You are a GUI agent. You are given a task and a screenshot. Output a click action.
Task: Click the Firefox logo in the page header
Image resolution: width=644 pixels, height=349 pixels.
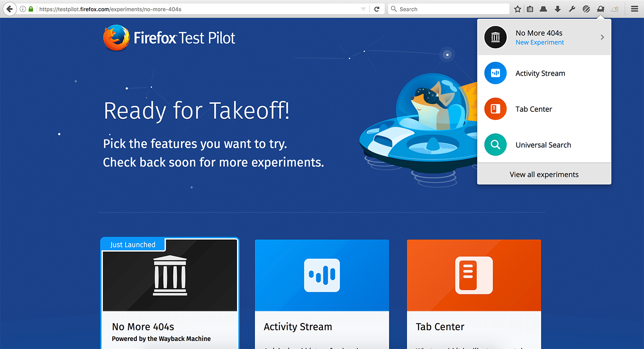click(116, 38)
